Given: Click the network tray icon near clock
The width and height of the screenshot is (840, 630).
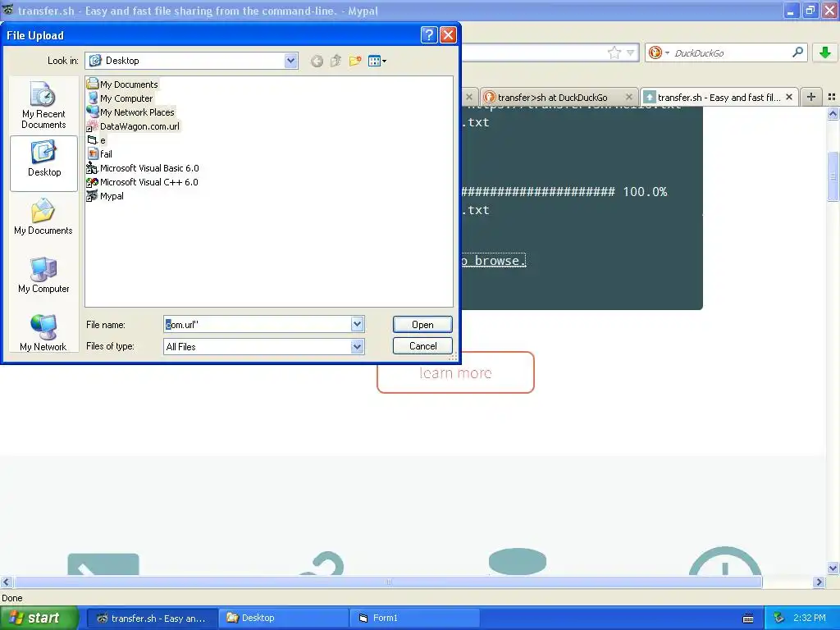Looking at the screenshot, I should point(779,619).
